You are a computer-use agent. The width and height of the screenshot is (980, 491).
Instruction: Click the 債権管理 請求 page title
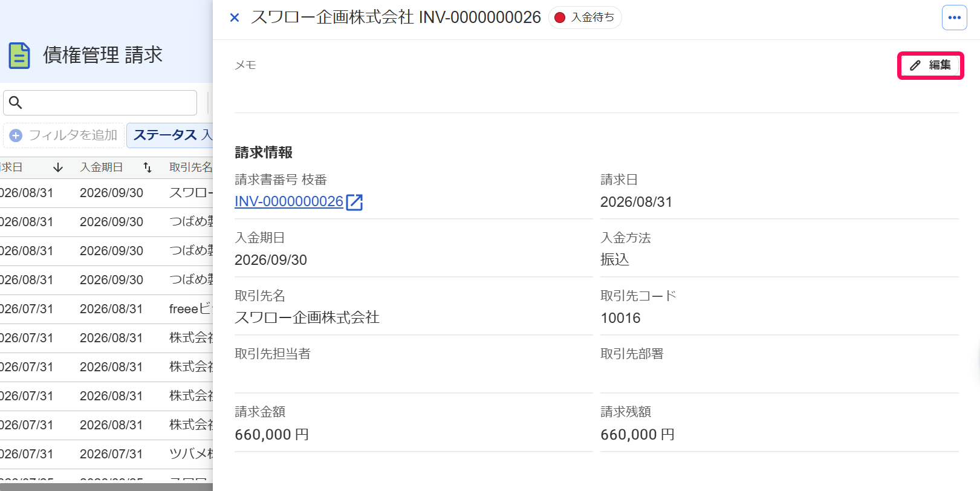point(103,55)
